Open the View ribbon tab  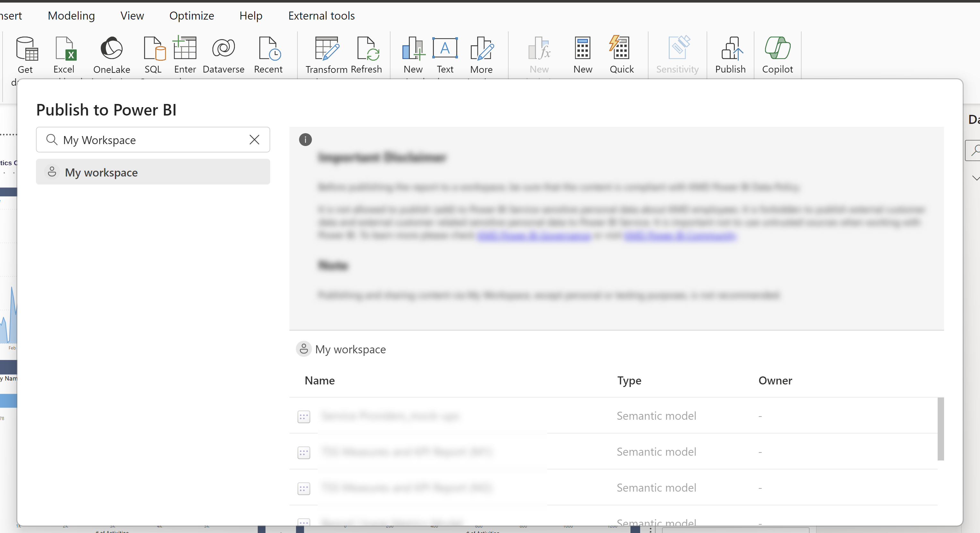coord(132,16)
